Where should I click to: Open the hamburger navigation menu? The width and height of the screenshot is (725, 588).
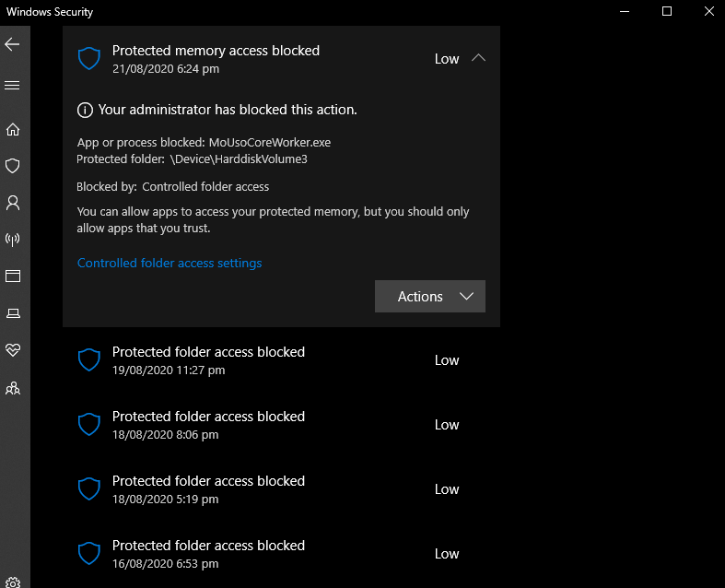point(13,85)
